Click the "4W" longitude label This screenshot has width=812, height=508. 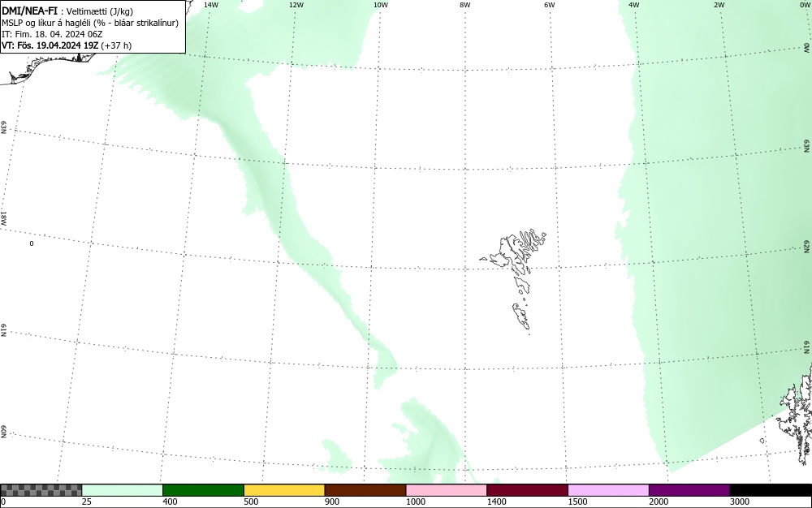tap(634, 5)
